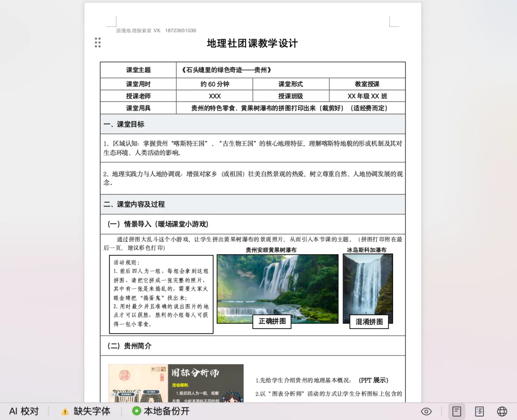Viewport: 517px width, 420px height.
Task: Click the cell 授课班级
Action: pos(291,96)
